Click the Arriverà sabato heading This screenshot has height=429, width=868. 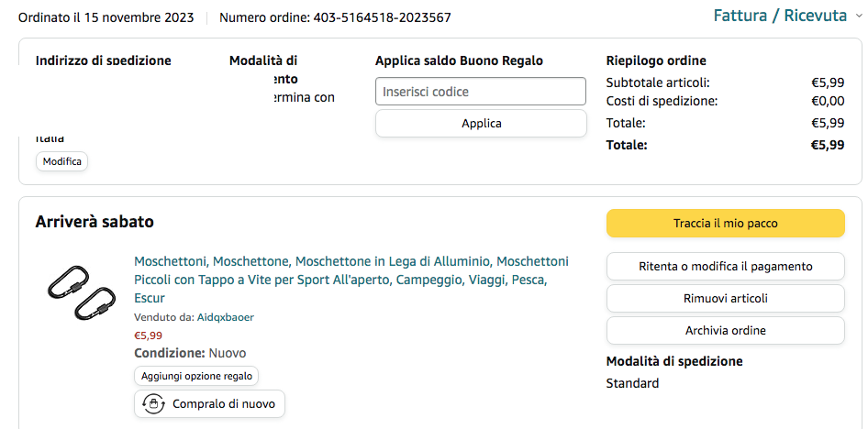coord(95,222)
